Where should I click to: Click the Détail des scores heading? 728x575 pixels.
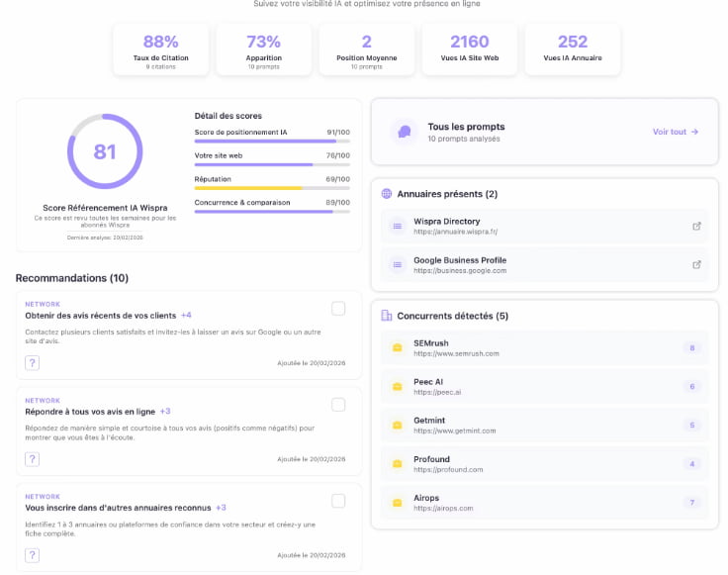[x=227, y=116]
